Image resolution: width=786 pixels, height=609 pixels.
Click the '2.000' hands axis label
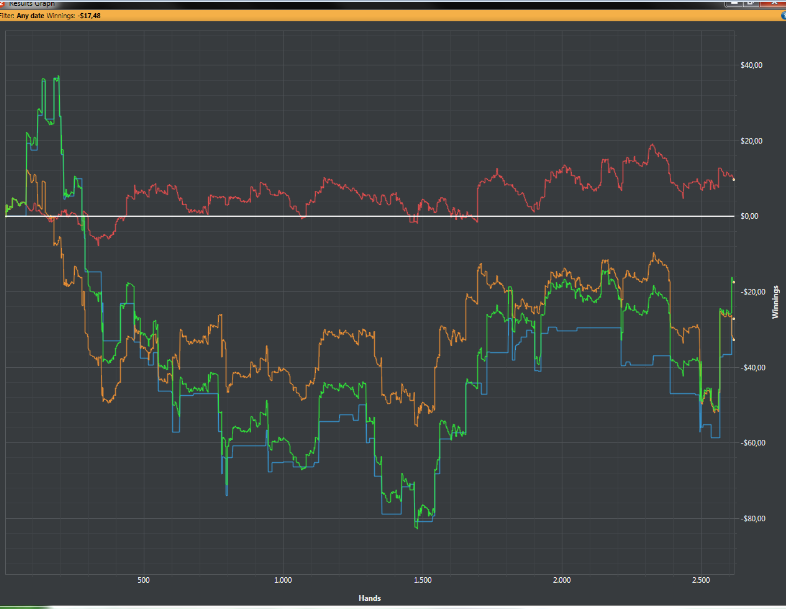click(561, 580)
